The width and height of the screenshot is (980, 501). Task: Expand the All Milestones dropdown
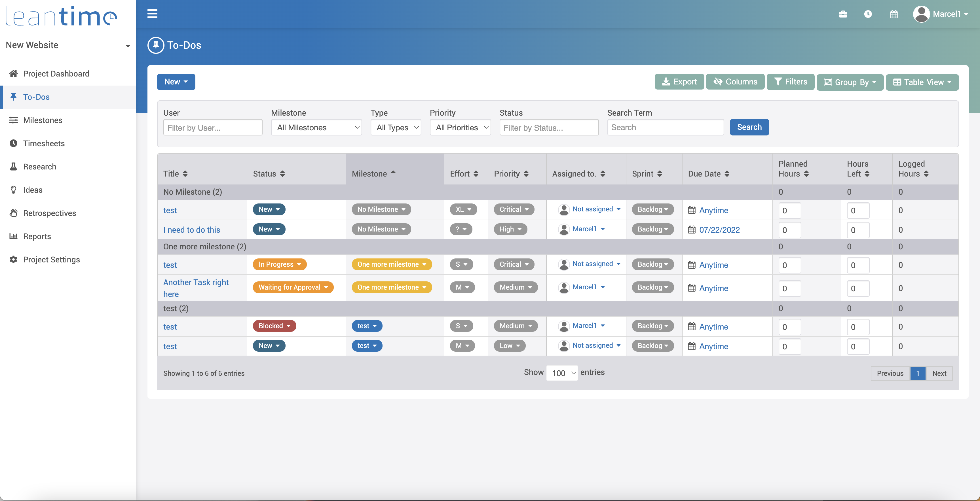pos(316,128)
